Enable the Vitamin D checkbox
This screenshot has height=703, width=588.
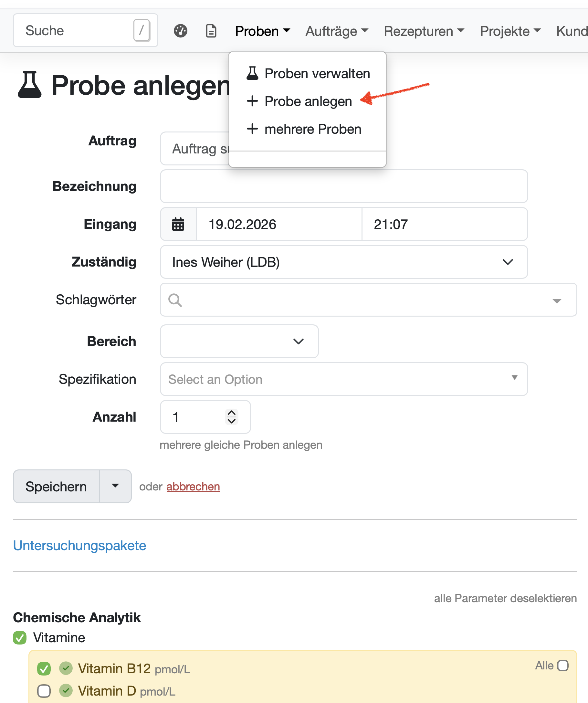click(44, 691)
